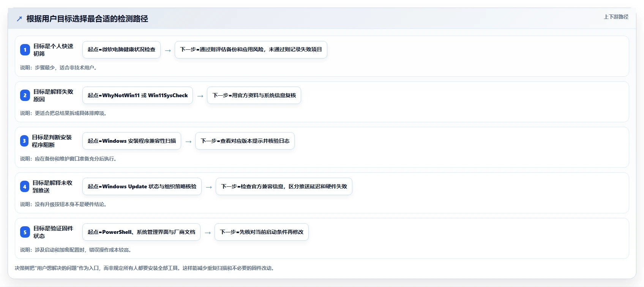Viewport: 644px width, 287px height.
Task: Click the arrow after the PowerShell chip
Action: click(208, 233)
